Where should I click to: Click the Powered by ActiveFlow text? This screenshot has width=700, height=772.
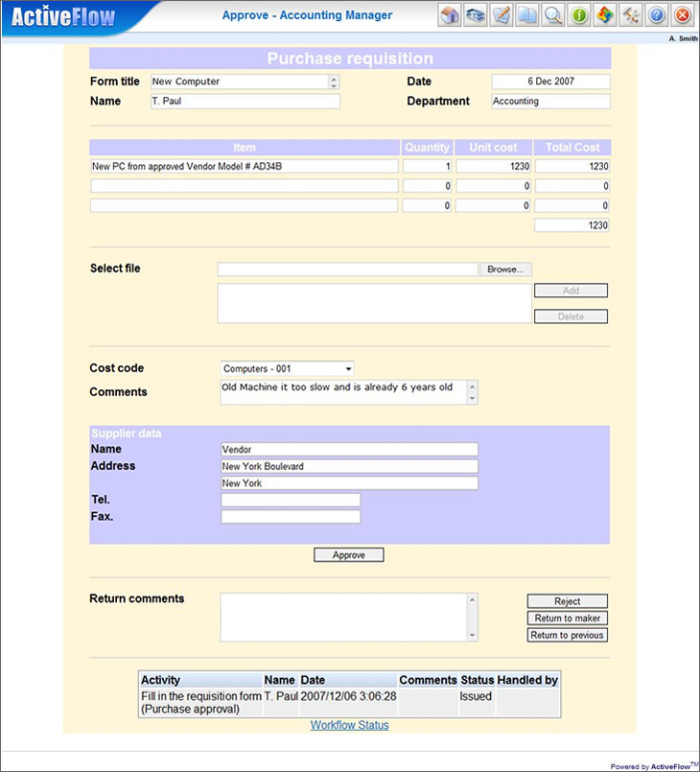click(654, 766)
